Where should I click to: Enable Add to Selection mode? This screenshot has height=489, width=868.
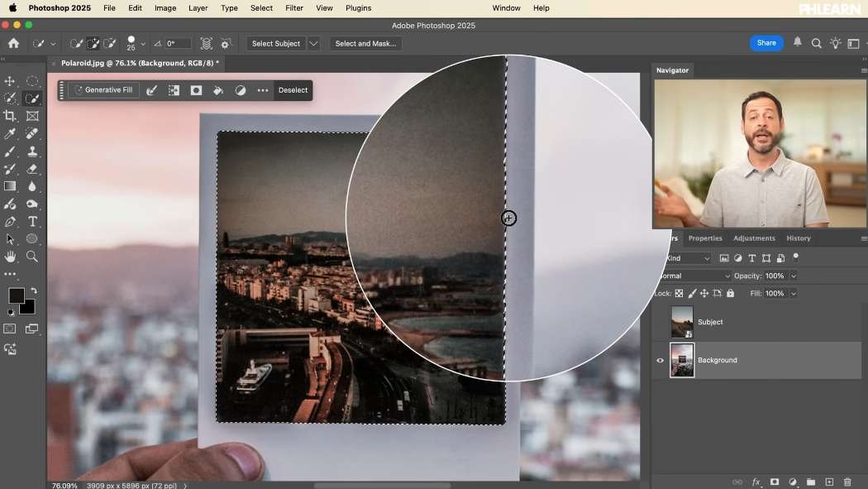[x=93, y=43]
